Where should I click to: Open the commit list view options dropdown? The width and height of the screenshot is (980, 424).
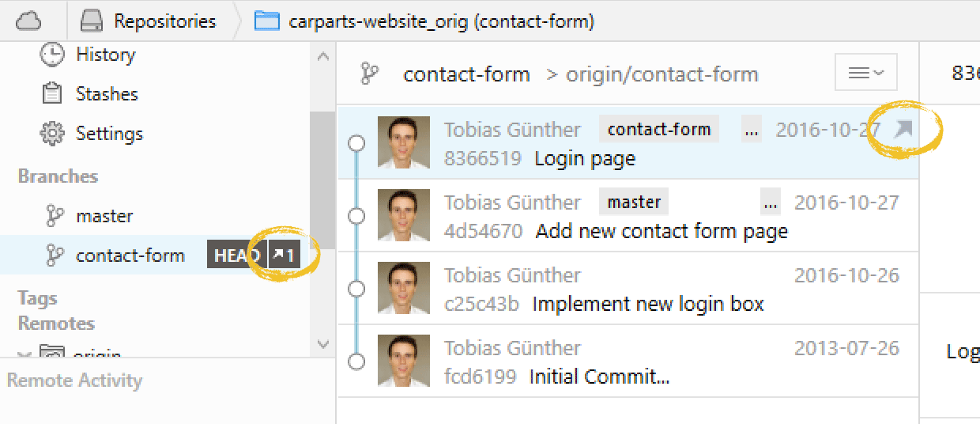[x=865, y=73]
